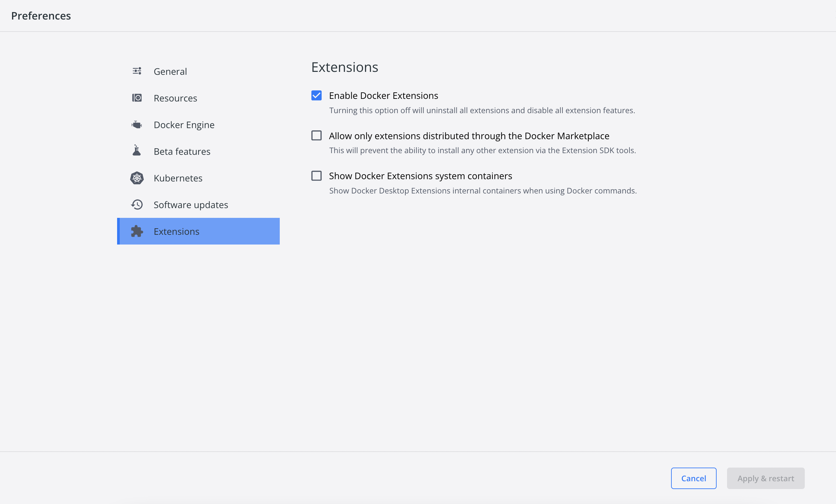836x504 pixels.
Task: Click Apply & restart button
Action: click(x=765, y=478)
